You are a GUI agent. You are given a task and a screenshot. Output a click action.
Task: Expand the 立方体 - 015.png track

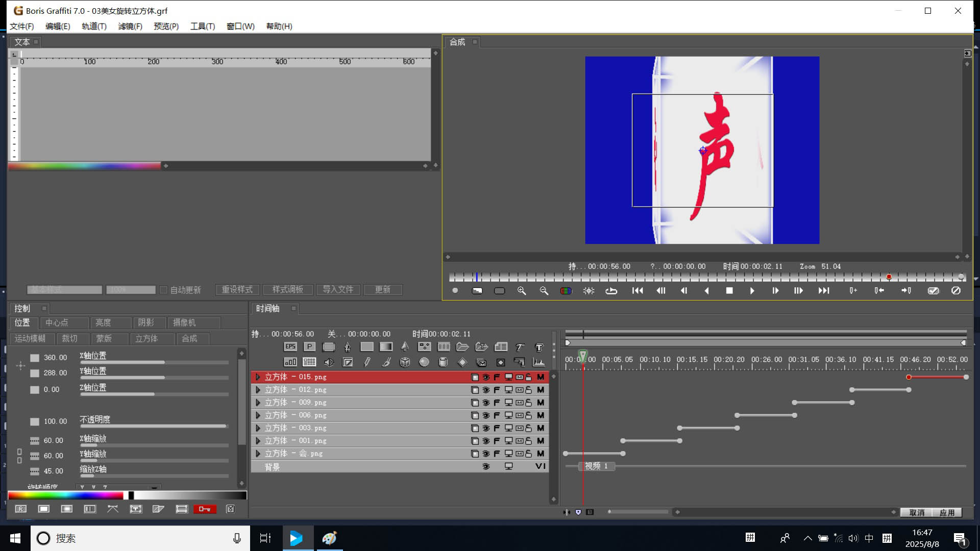pos(258,377)
